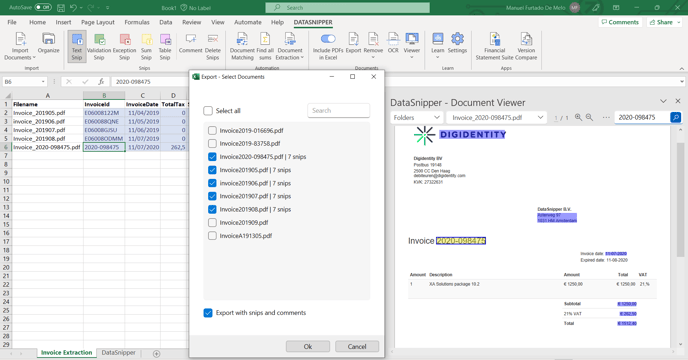The image size is (688, 360).
Task: Select the Invoice Extraction sheet tab
Action: [x=67, y=353]
